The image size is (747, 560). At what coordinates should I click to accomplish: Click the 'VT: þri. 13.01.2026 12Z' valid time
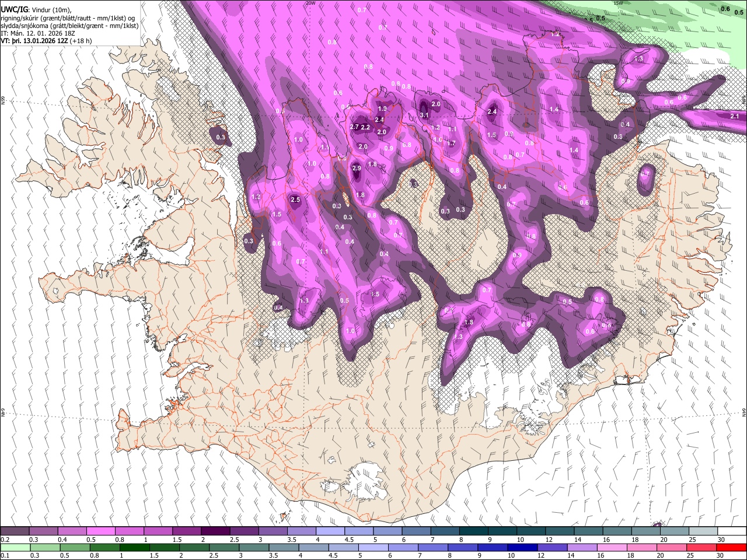pos(34,41)
